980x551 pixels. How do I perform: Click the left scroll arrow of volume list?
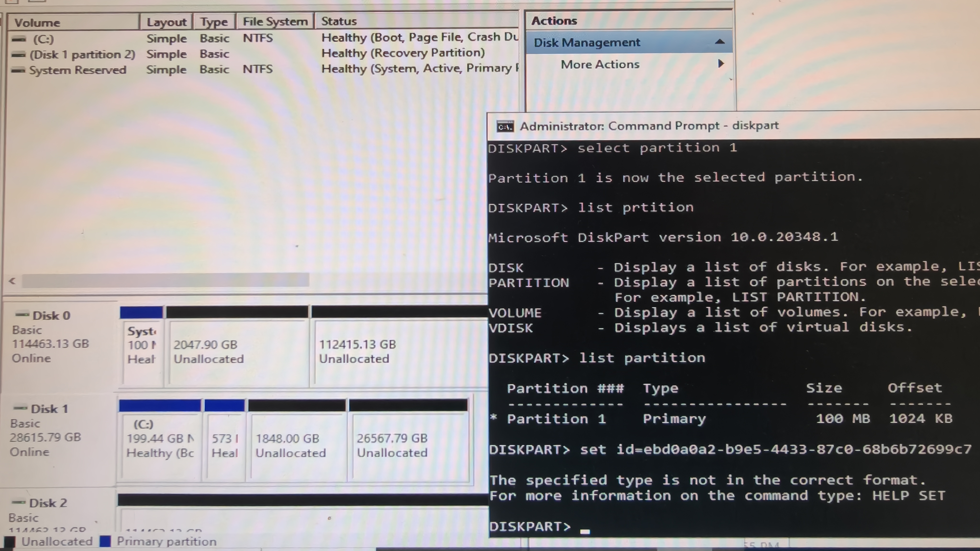[x=12, y=281]
